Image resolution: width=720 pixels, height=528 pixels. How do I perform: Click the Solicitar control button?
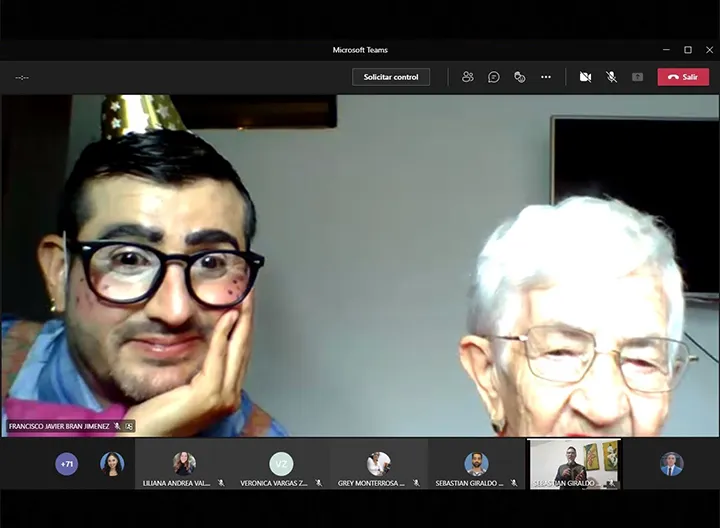[391, 77]
